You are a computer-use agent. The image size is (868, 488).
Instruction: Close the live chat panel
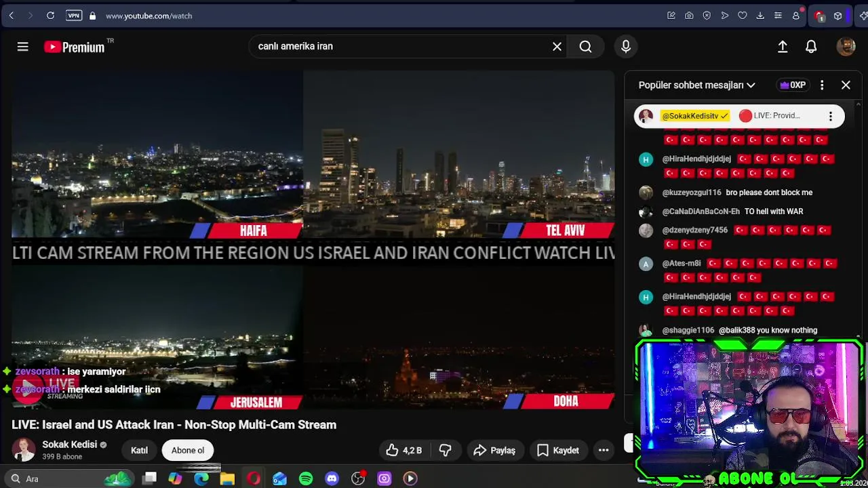(x=846, y=85)
